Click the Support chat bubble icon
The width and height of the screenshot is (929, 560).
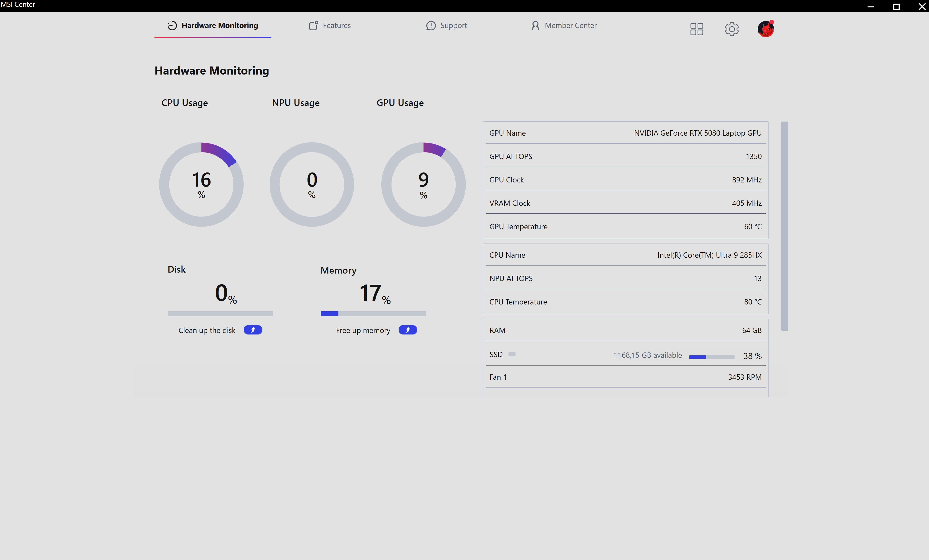[x=431, y=25]
